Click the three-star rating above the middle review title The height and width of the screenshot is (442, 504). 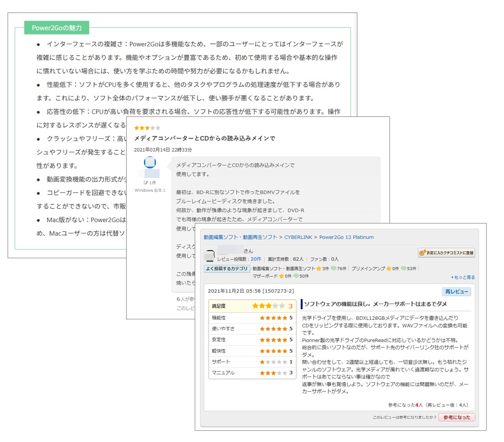pos(147,128)
